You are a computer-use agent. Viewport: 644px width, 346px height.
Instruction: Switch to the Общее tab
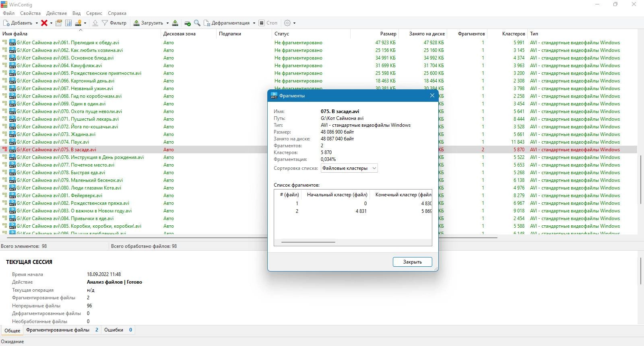click(12, 330)
